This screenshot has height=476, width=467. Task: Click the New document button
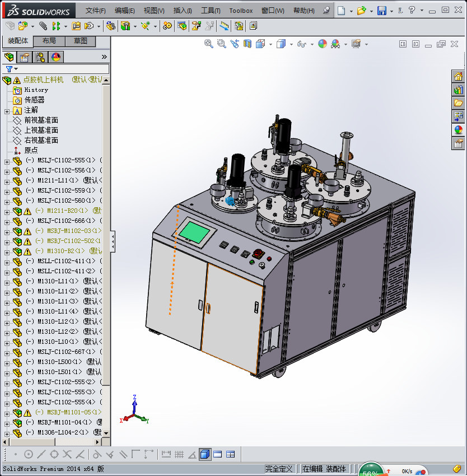(342, 11)
